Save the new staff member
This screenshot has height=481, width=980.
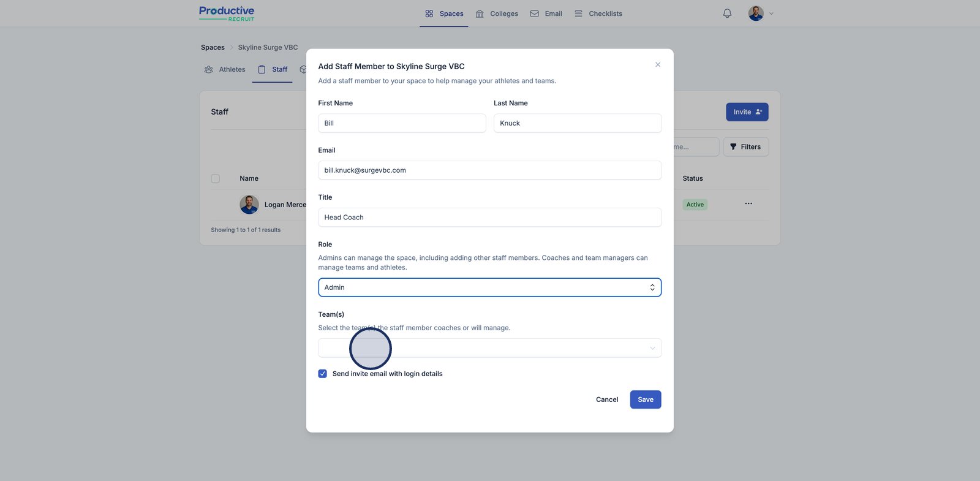point(645,400)
